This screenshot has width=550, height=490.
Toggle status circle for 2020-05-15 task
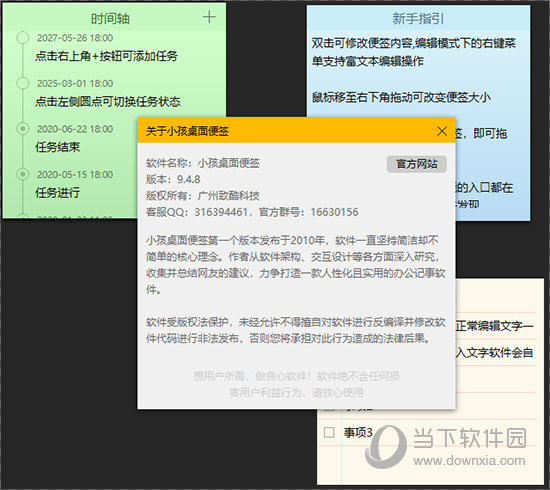(23, 174)
